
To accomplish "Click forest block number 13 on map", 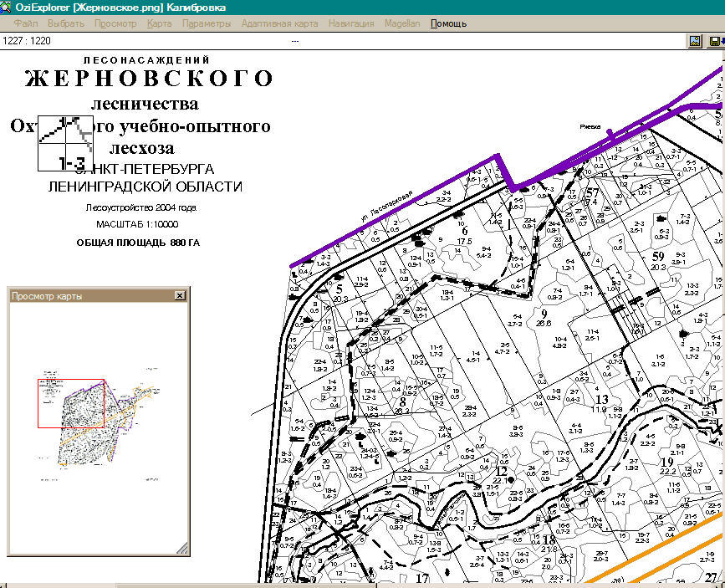I will click(601, 399).
